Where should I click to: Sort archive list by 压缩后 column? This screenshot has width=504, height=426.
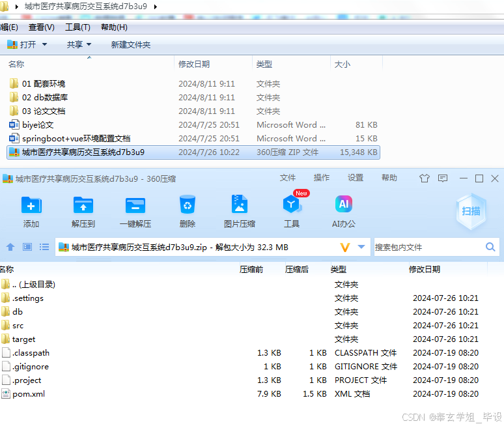click(x=297, y=270)
